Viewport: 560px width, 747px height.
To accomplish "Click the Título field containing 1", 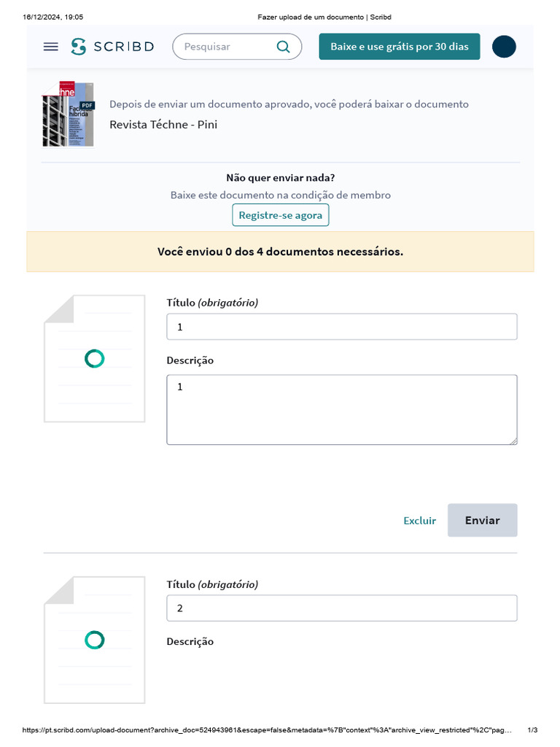I will [342, 327].
